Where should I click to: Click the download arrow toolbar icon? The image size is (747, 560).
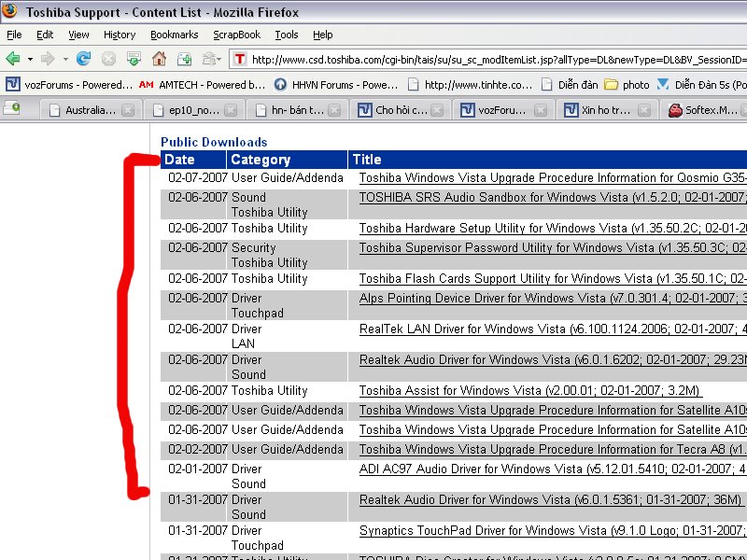point(134,59)
